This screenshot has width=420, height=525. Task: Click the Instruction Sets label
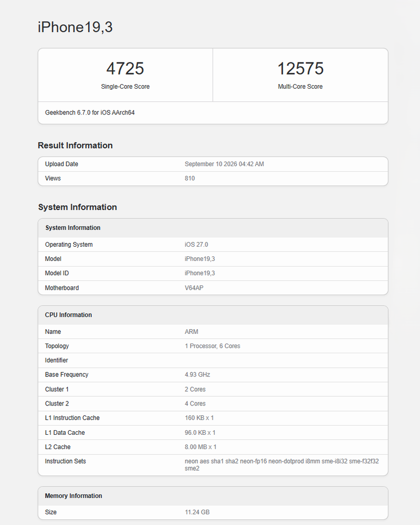(65, 461)
